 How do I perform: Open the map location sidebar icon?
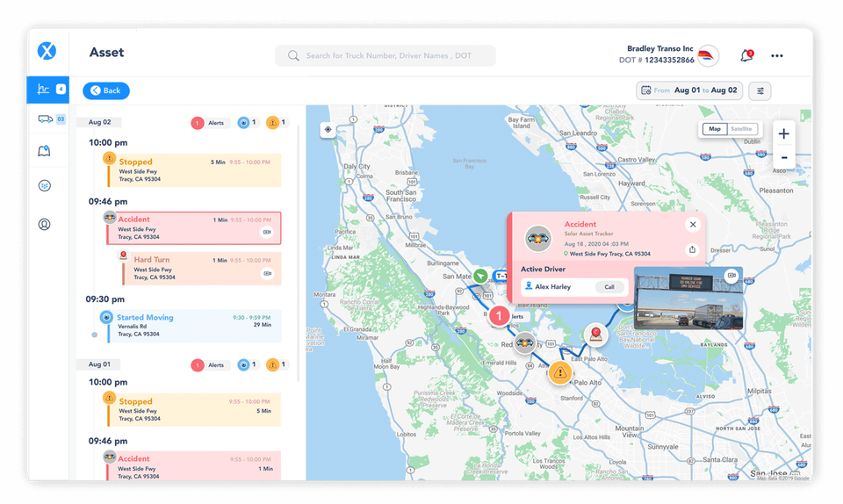(44, 151)
